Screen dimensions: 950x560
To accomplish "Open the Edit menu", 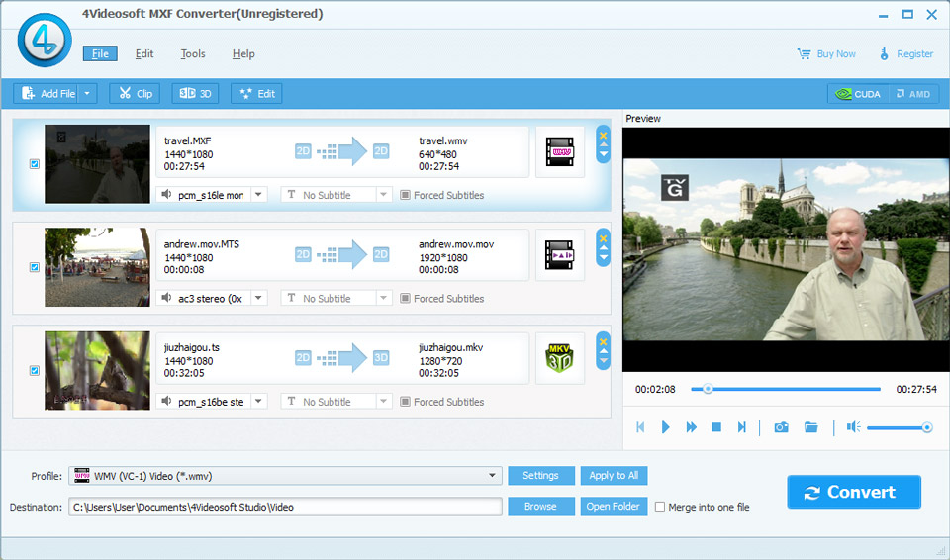I will point(144,54).
